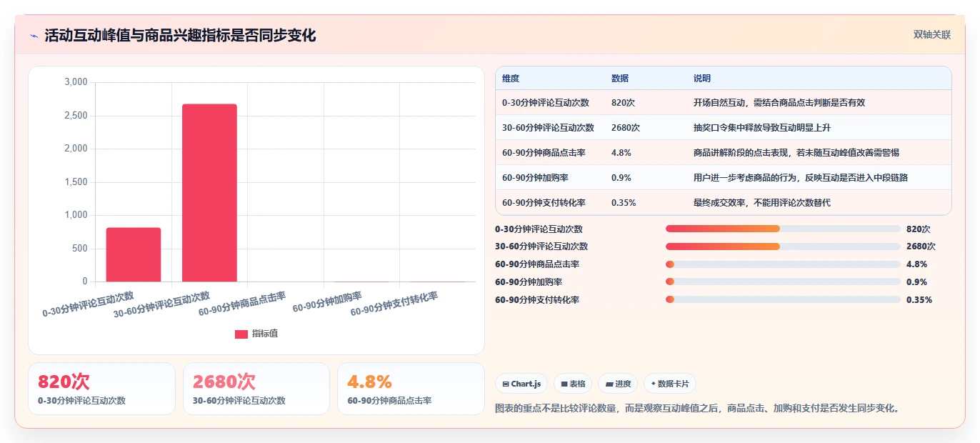This screenshot has height=443, width=980.
Task: Click the 60-90分钟加购率 progress bar
Action: click(783, 282)
